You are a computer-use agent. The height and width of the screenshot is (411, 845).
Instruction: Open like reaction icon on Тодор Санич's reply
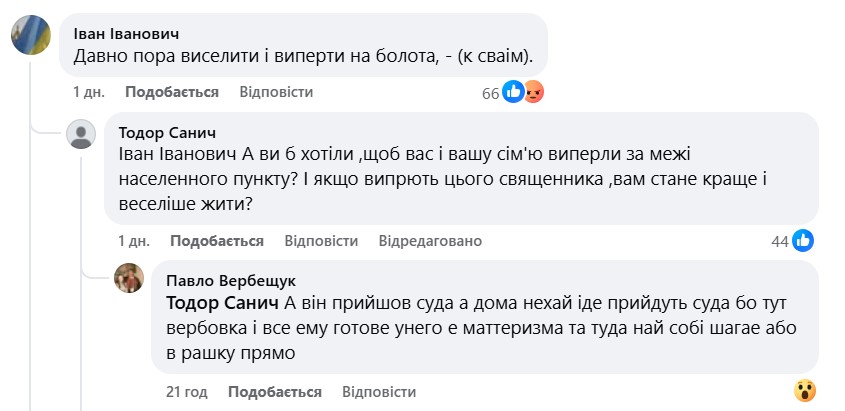click(804, 241)
